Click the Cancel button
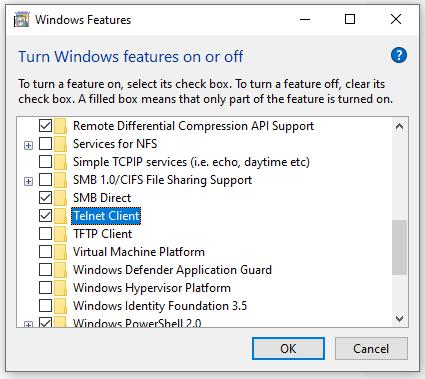Image resolution: width=425 pixels, height=379 pixels. click(x=371, y=349)
